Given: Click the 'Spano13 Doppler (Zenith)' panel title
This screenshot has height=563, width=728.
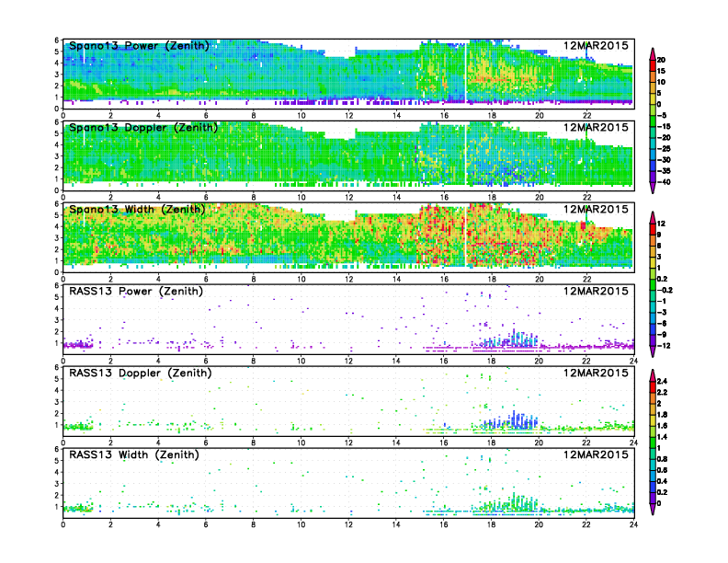Looking at the screenshot, I should (143, 127).
